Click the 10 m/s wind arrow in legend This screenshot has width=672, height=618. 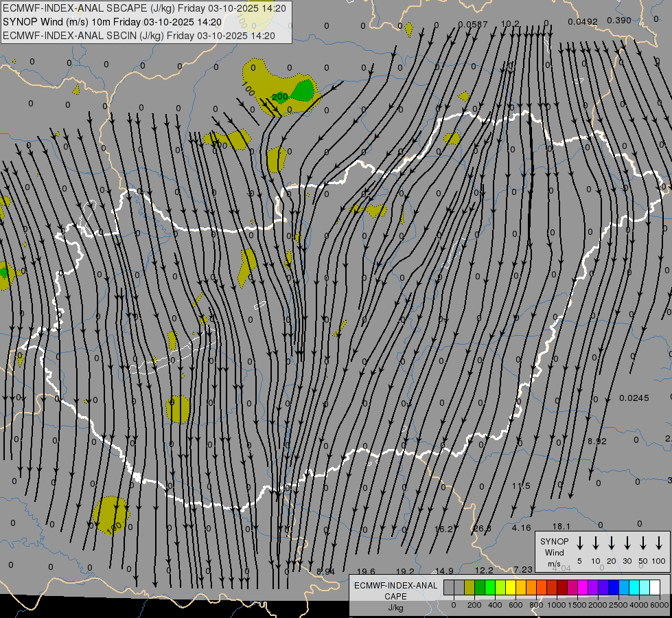point(596,543)
